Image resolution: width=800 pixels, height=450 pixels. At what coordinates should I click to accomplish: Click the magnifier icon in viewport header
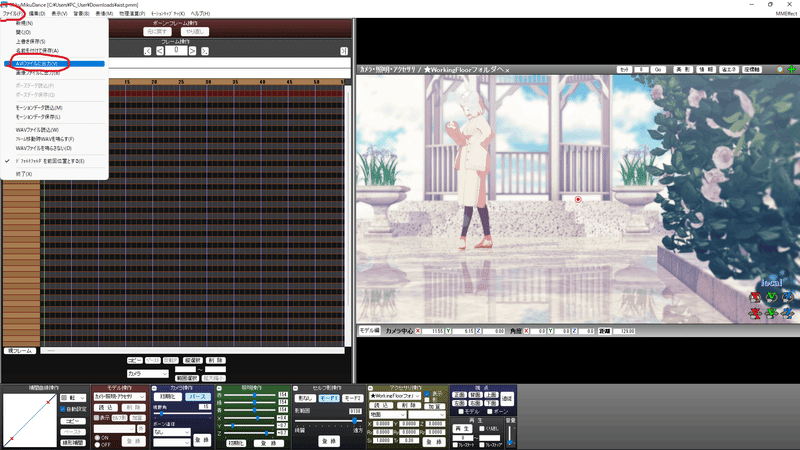(x=780, y=69)
